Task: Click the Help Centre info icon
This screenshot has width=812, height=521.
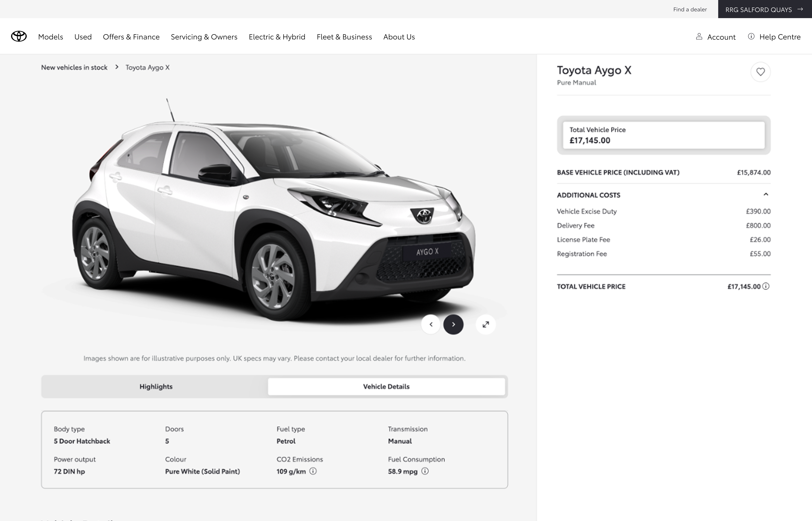Action: coord(751,36)
